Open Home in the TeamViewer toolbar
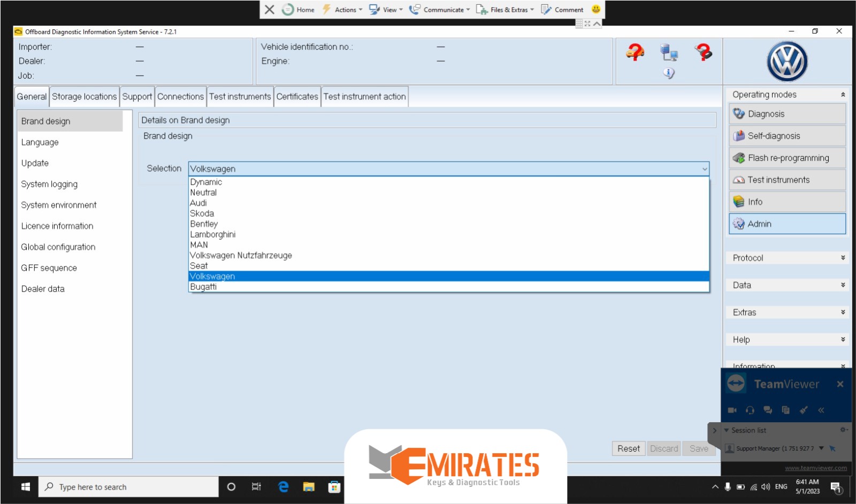 pyautogui.click(x=299, y=10)
